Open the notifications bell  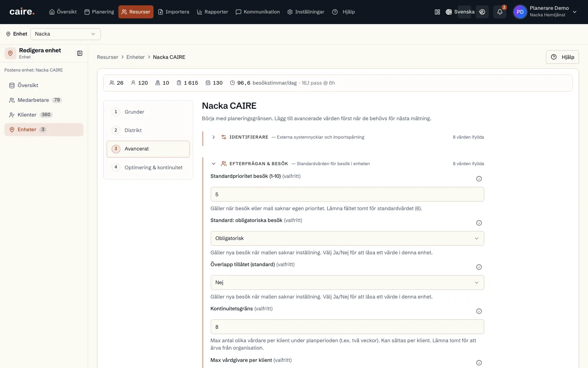[x=499, y=12]
